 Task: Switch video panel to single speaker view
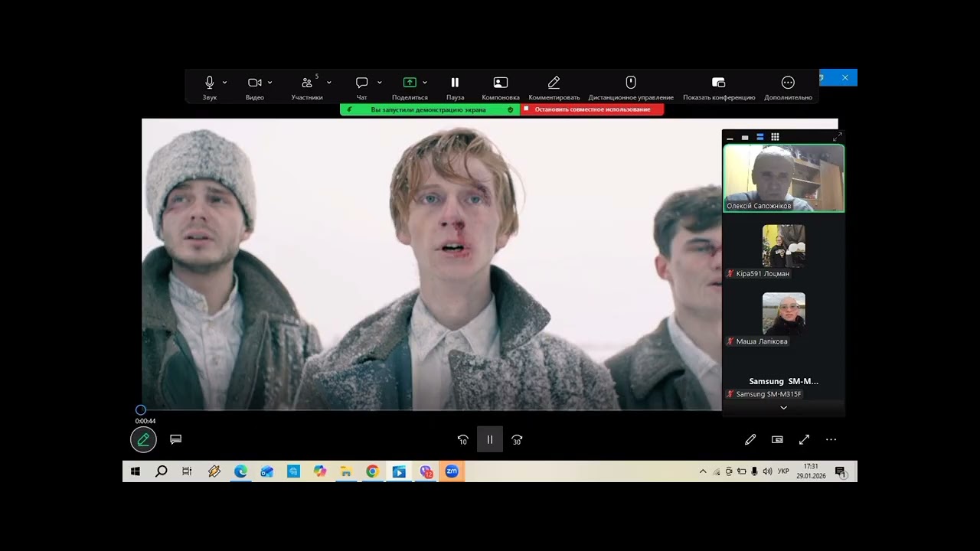(745, 138)
